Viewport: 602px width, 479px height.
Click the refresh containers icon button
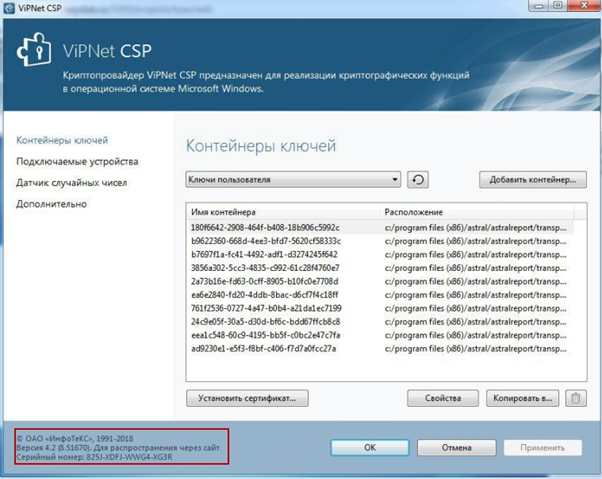(x=418, y=180)
